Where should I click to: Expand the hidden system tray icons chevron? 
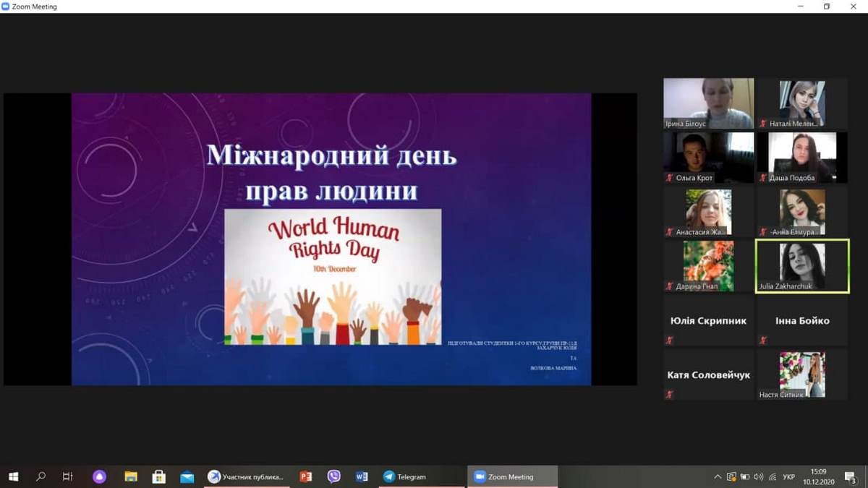click(x=718, y=476)
